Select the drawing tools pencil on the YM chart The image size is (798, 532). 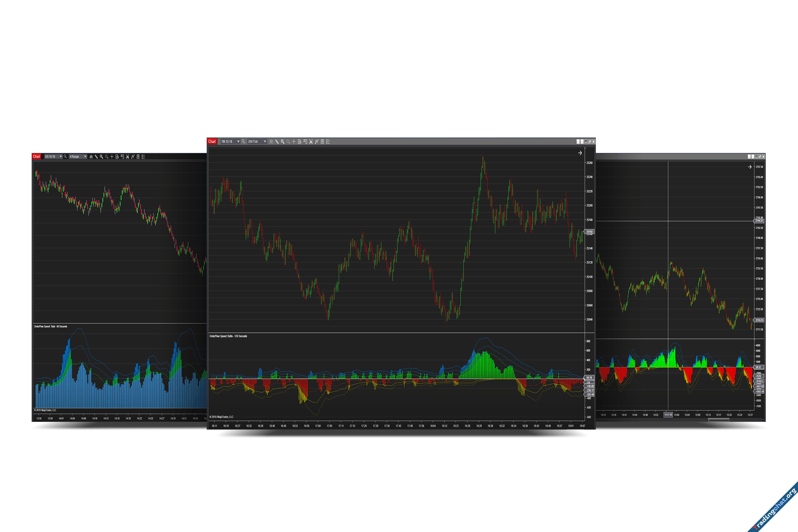277,142
